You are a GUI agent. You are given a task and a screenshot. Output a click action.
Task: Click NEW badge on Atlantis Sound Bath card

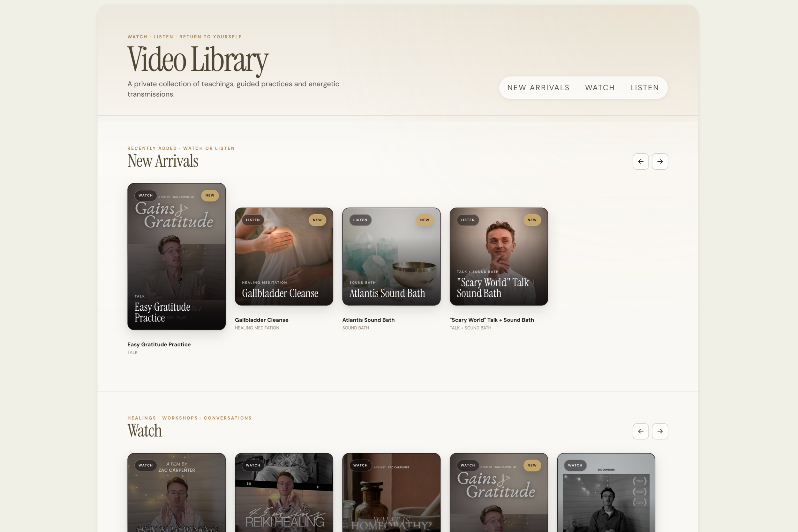pyautogui.click(x=425, y=220)
